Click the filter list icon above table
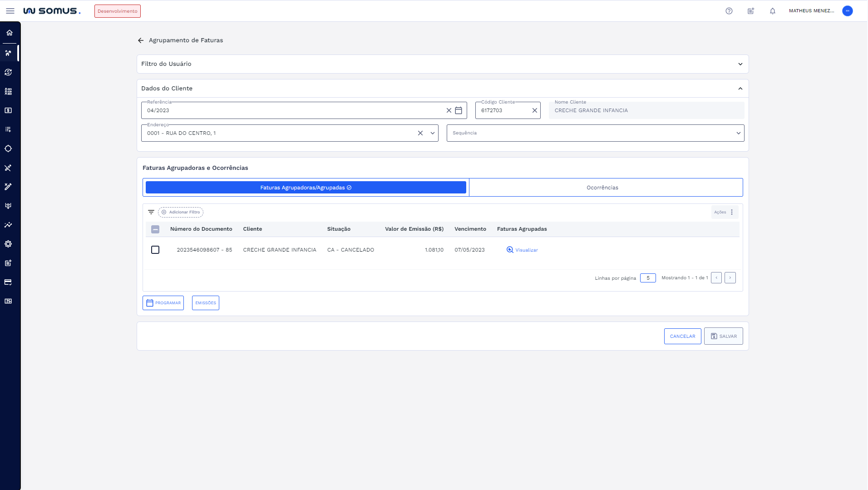868x490 pixels. click(x=151, y=212)
